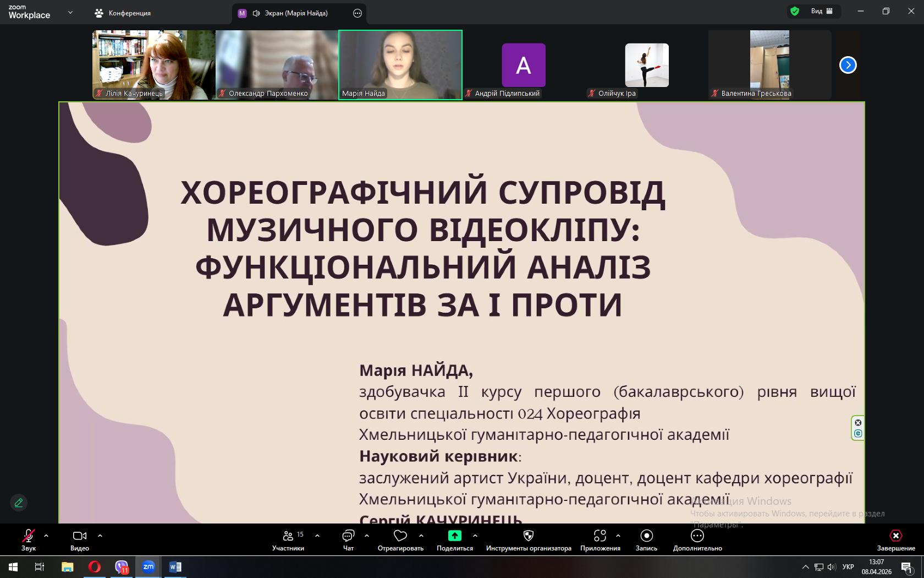Expand the arrow next to Участники
Image resolution: width=924 pixels, height=578 pixels.
tap(317, 535)
